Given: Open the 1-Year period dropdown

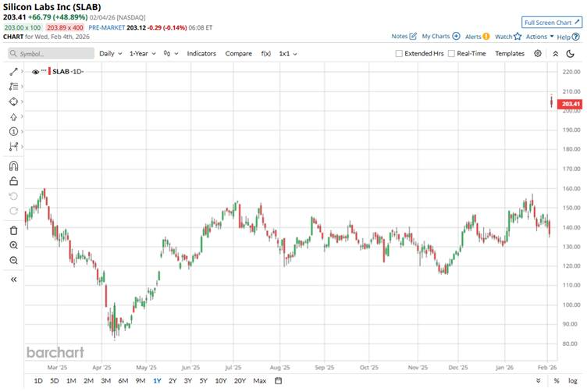Looking at the screenshot, I should (143, 54).
